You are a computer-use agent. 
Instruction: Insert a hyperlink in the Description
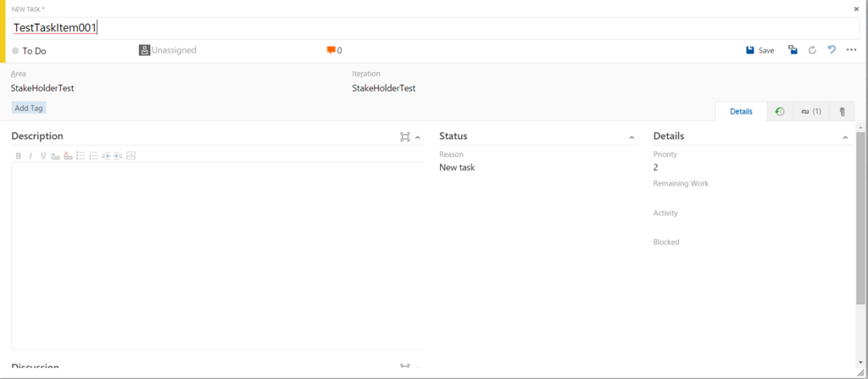click(x=55, y=156)
